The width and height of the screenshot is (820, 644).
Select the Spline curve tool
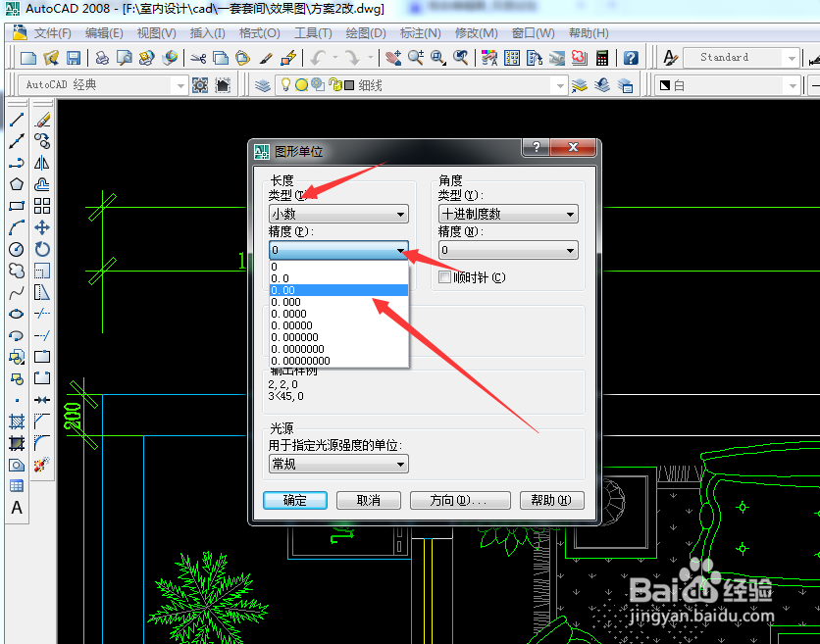17,293
